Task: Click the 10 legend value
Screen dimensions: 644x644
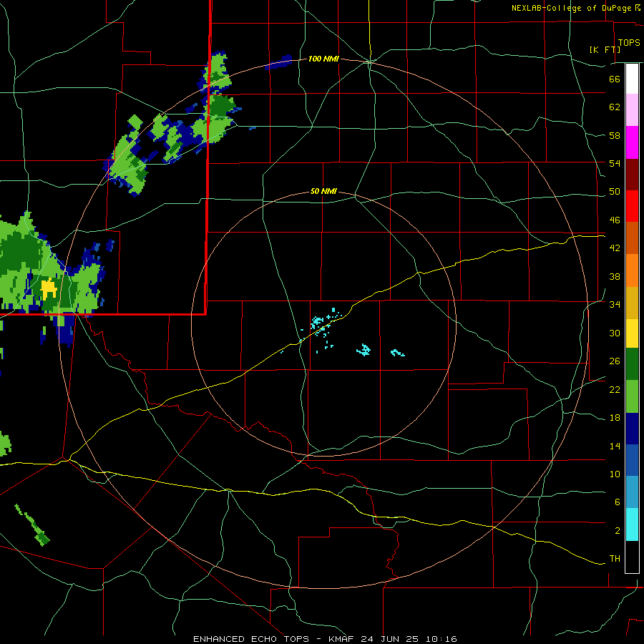Action: coord(615,474)
